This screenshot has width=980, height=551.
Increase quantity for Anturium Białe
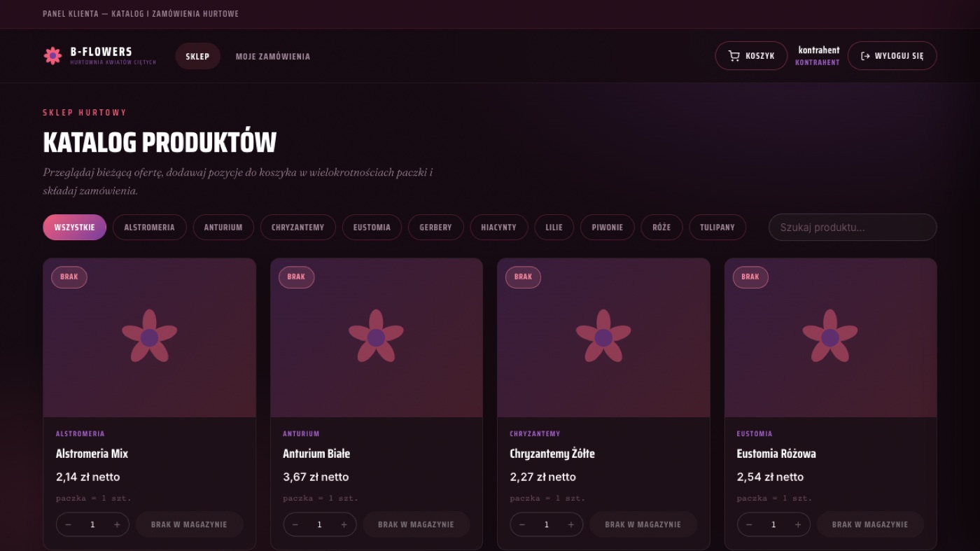[344, 524]
